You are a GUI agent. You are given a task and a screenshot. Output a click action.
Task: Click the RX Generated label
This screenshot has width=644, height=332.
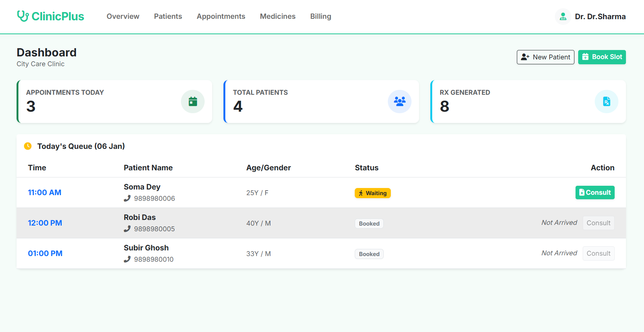pos(465,92)
